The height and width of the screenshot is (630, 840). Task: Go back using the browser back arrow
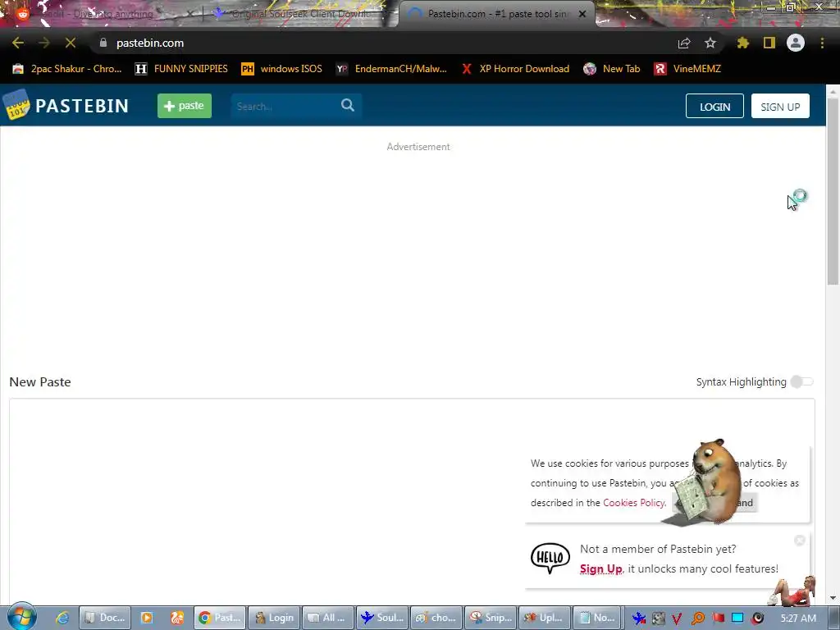(18, 43)
